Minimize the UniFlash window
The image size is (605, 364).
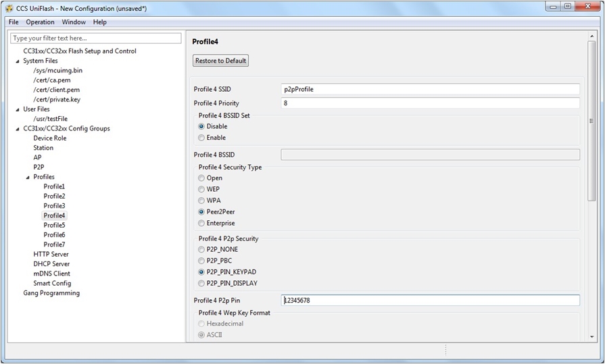tap(554, 7)
